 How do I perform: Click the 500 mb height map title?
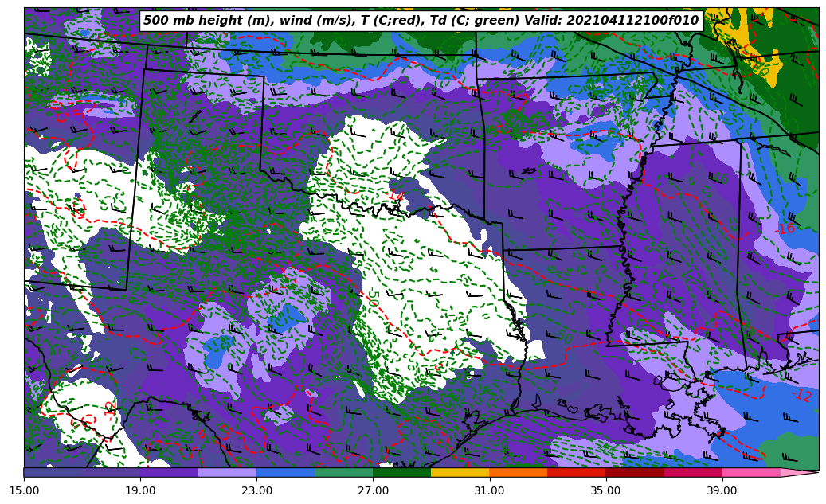click(421, 21)
